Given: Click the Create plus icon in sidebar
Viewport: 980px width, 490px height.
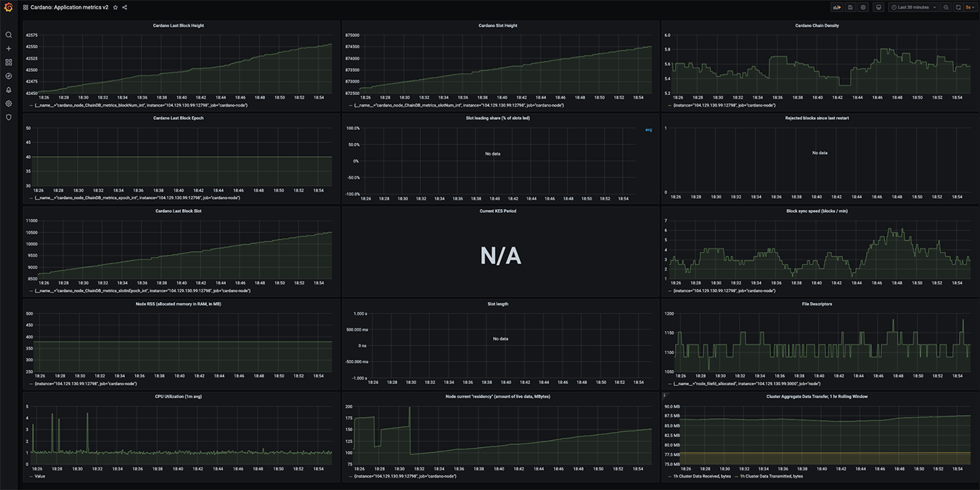Looking at the screenshot, I should 9,49.
